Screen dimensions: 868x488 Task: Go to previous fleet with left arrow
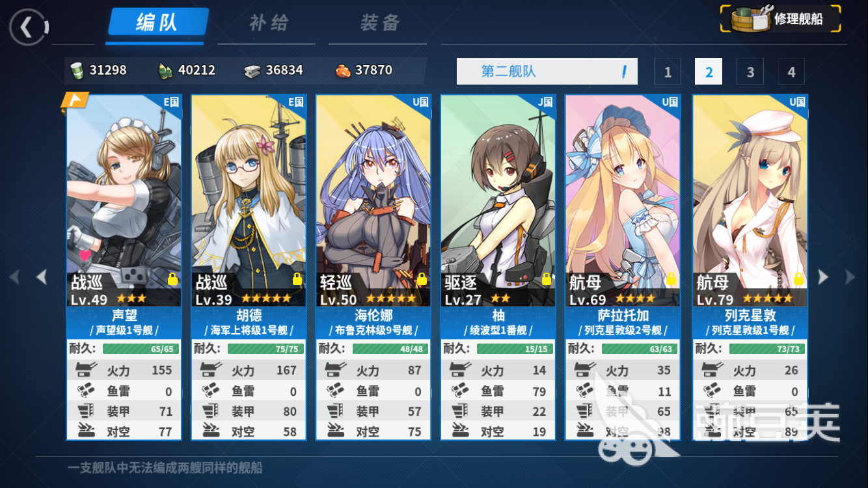pos(42,277)
